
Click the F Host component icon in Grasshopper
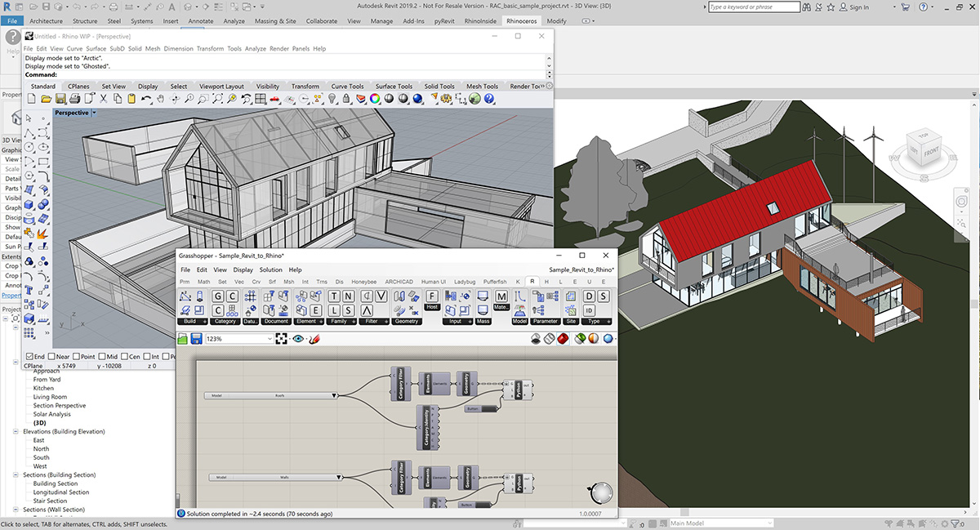click(x=432, y=296)
